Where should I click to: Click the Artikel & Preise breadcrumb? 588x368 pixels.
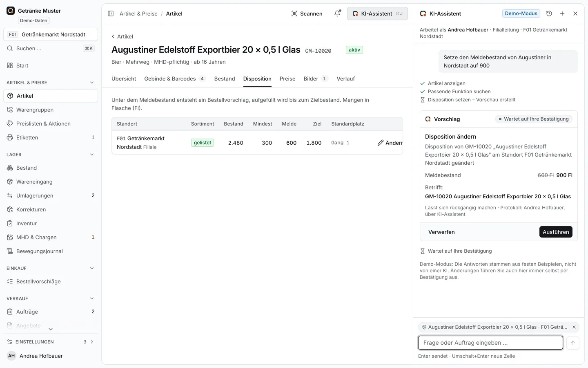[x=138, y=13]
